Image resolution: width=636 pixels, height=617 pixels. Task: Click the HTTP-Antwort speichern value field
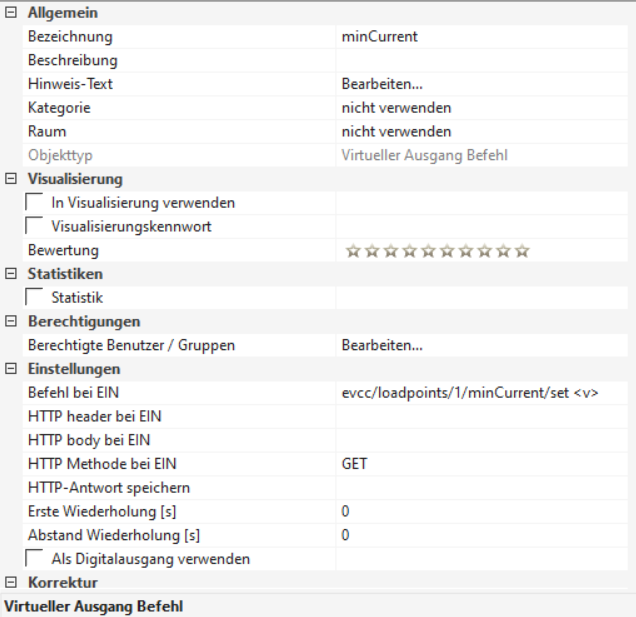tap(482, 488)
